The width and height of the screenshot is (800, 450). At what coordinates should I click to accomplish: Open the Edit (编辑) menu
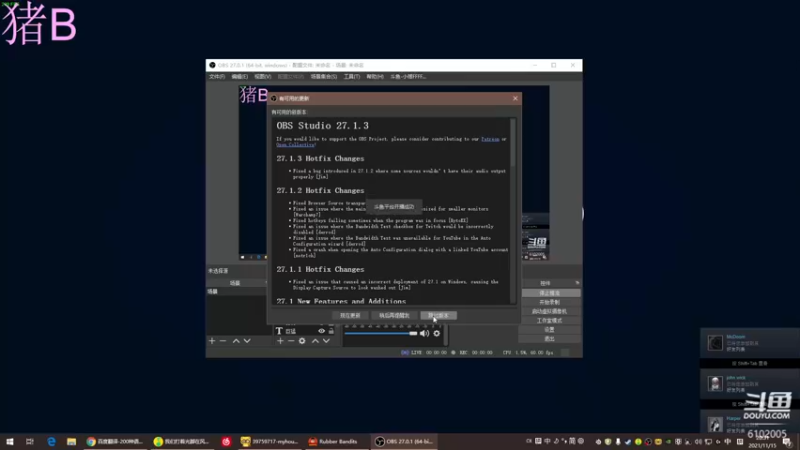[239, 77]
